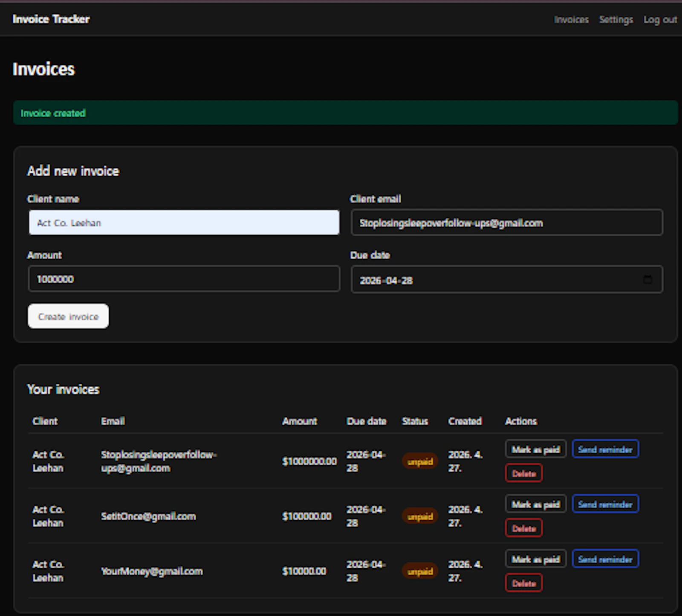Screen dimensions: 682x616
Task: Click the Add new invoice heading
Action: (x=73, y=171)
